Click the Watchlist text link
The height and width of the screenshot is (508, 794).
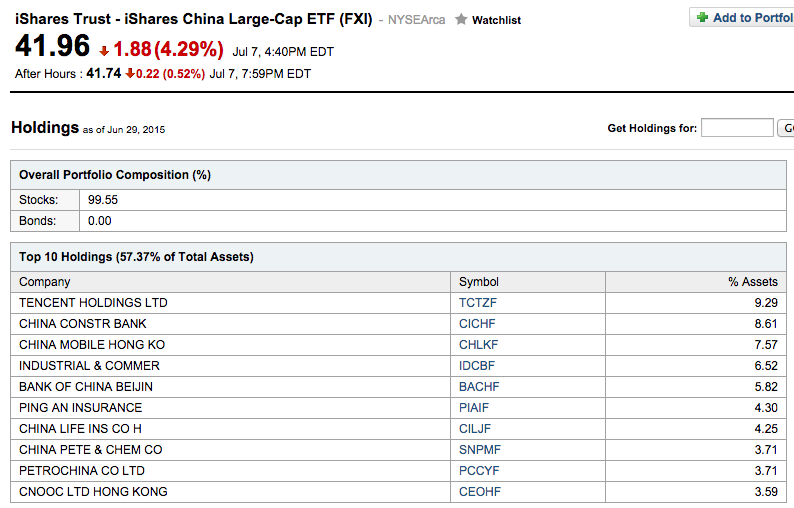[496, 20]
